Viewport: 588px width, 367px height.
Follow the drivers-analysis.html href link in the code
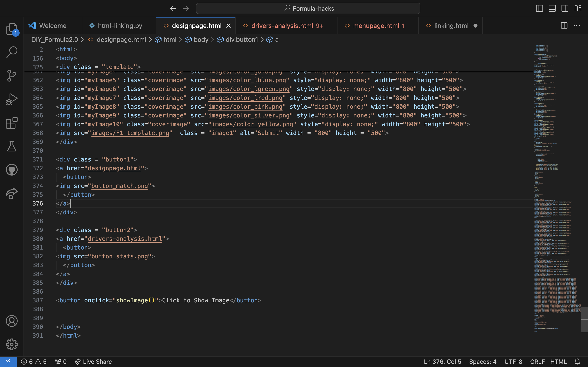(125, 239)
